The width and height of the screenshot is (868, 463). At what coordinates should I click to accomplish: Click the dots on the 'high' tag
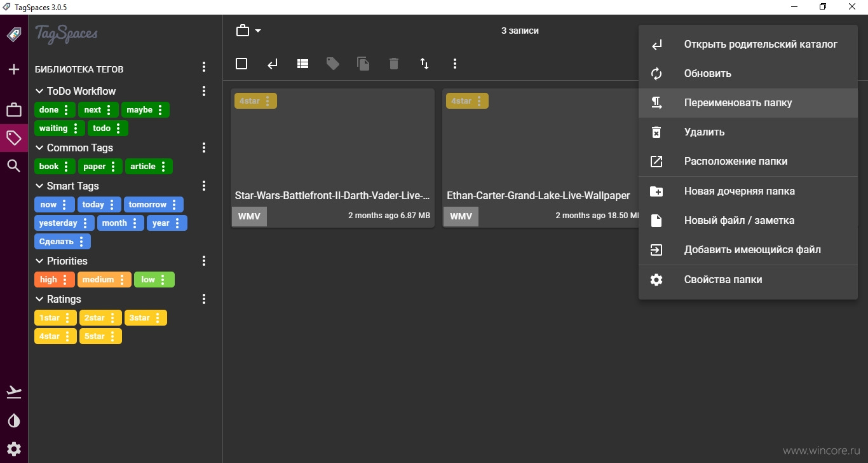65,280
